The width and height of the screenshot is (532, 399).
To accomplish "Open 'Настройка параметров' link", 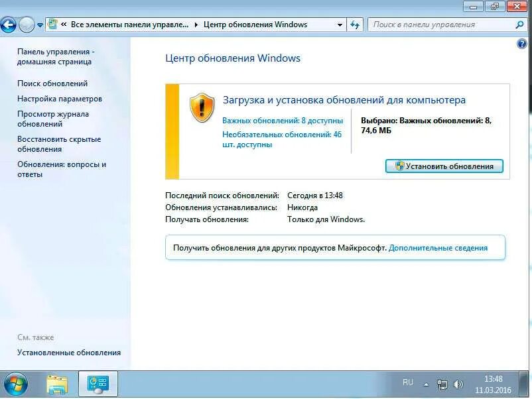I will (x=60, y=99).
